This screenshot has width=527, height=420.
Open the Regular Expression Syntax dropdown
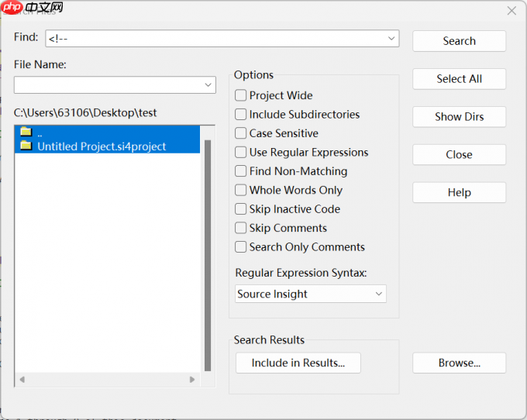[378, 294]
